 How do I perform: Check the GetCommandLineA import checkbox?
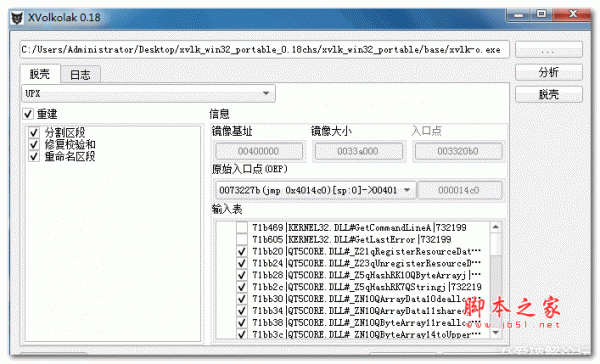[242, 228]
